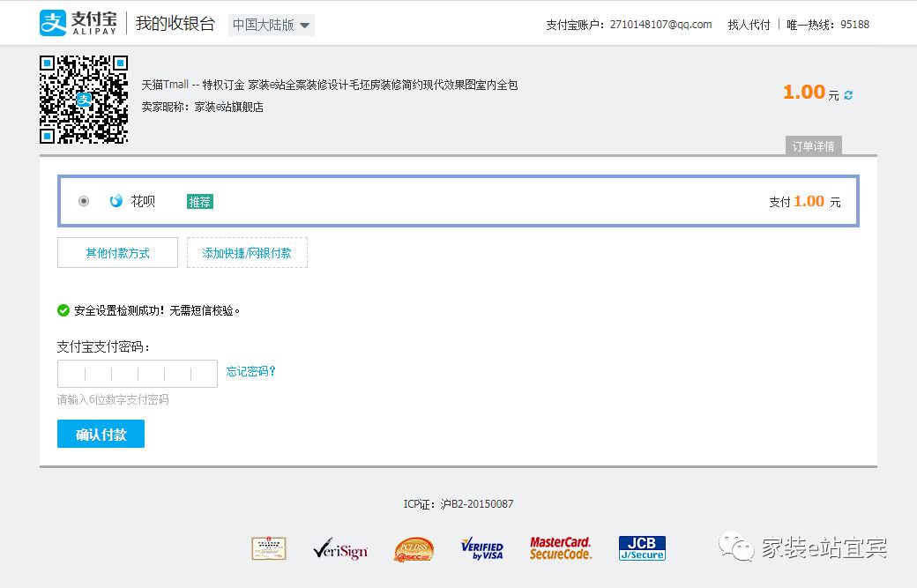
Task: Click the 忘记密码? link
Action: 251,372
